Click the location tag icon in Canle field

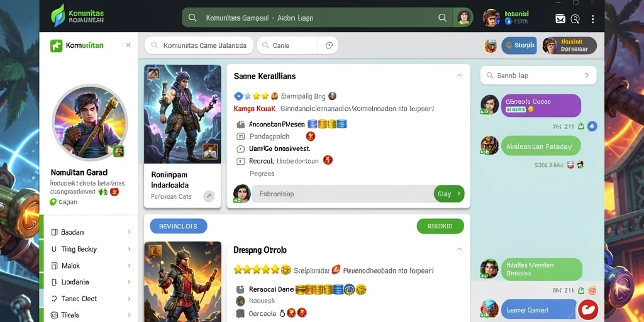[328, 45]
